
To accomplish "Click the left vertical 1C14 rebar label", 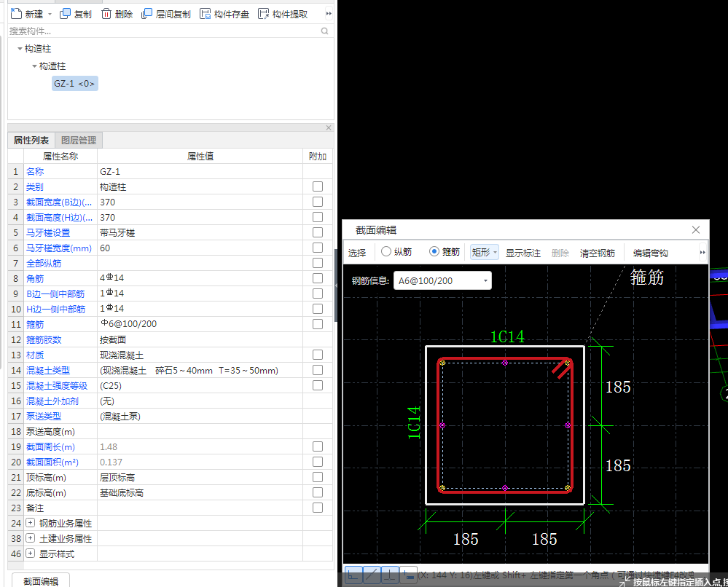I will (x=414, y=422).
